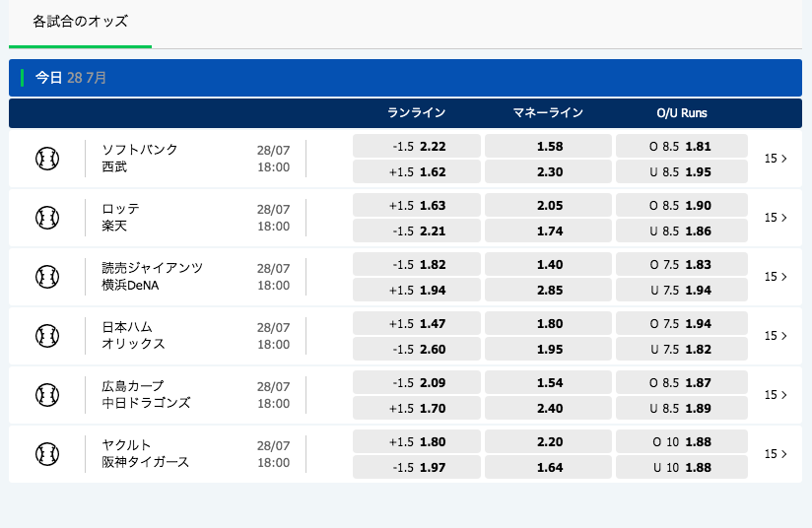
Task: Click baseball icon beside ロッテ match
Action: coord(47,217)
